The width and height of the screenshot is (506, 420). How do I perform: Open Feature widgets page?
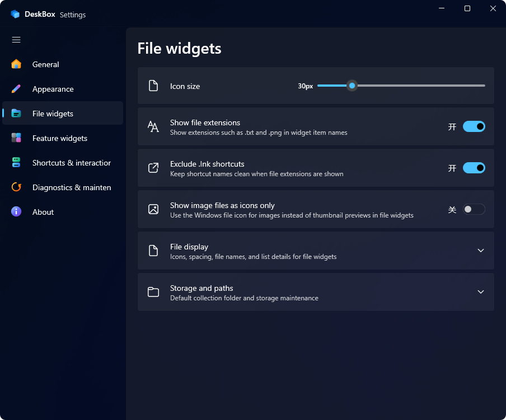point(63,138)
